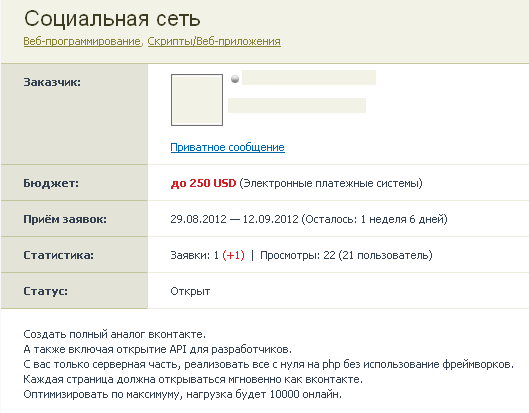The width and height of the screenshot is (529, 413).
Task: Click the Бюджет row label
Action: tap(51, 183)
